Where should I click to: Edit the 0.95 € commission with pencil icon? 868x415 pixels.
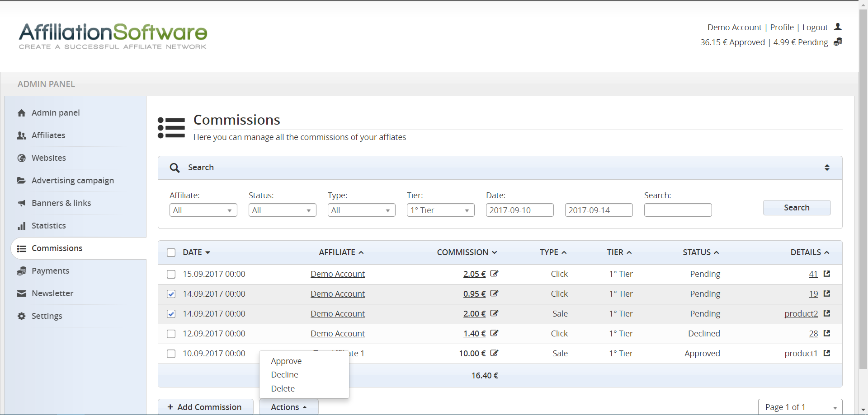(x=494, y=294)
